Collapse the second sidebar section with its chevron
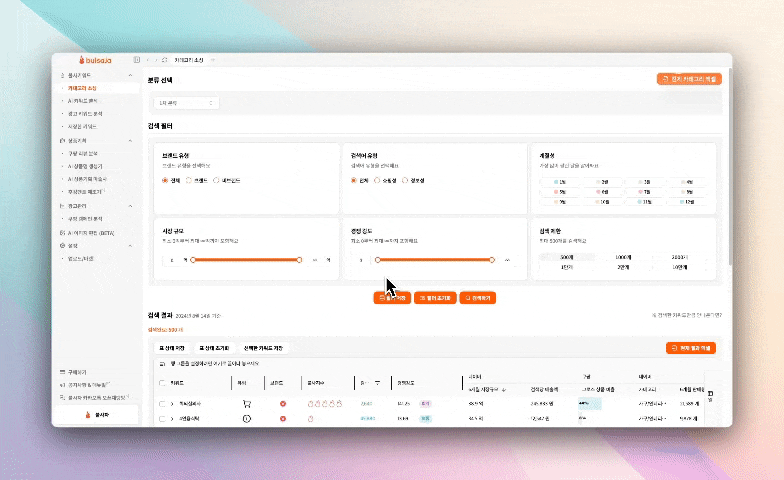 pos(130,140)
